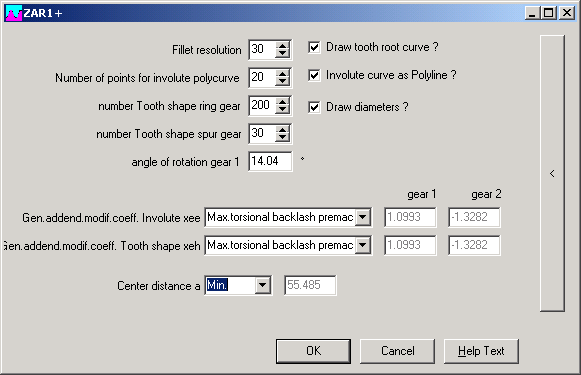The image size is (581, 375).
Task: Click the OK button
Action: (x=313, y=351)
